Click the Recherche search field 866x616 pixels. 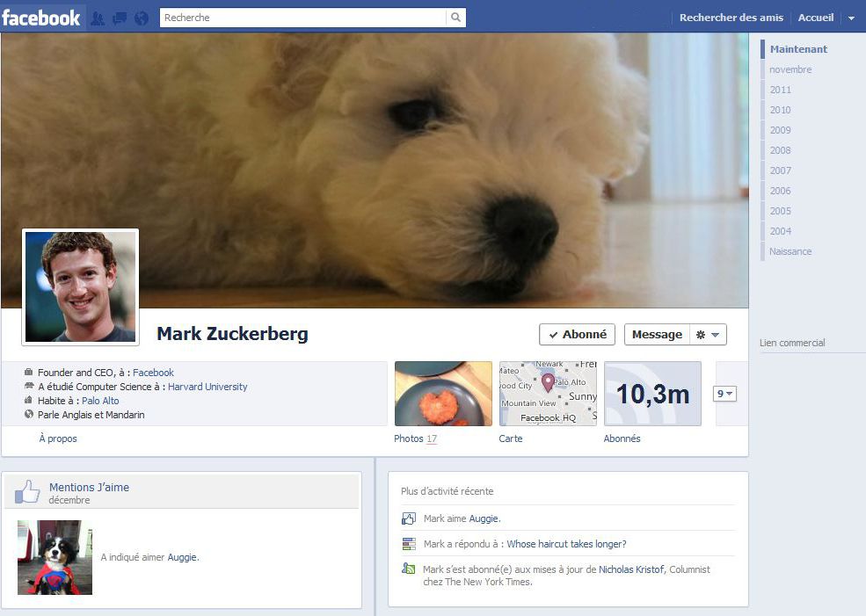click(302, 18)
